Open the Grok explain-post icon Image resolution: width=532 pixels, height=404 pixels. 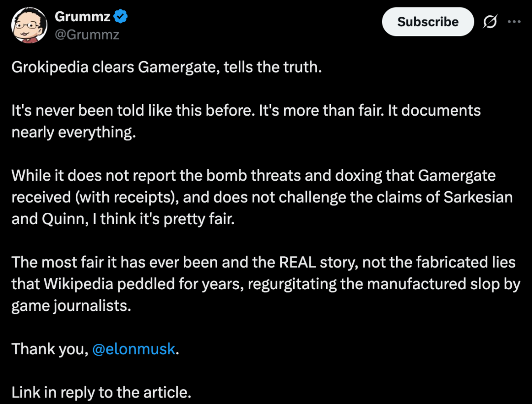point(490,22)
